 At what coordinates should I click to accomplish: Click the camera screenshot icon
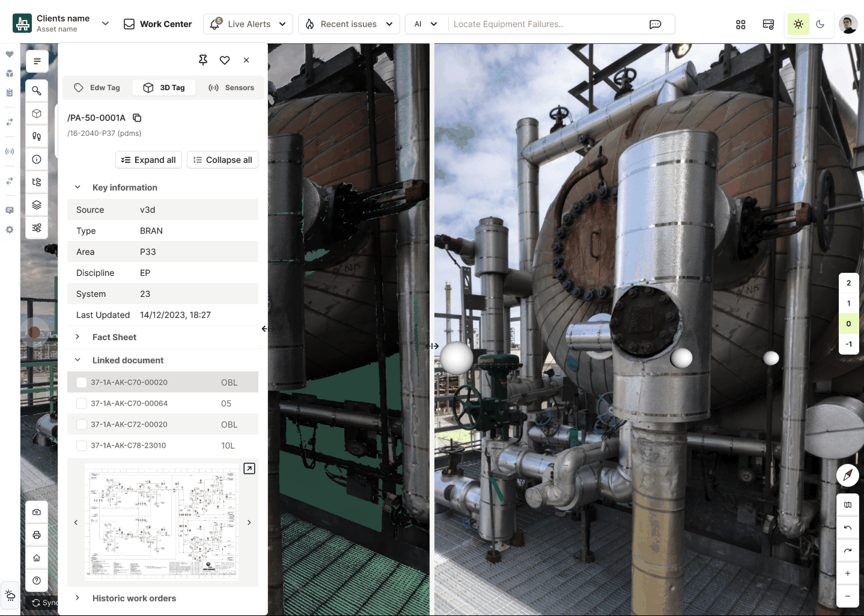(x=37, y=512)
